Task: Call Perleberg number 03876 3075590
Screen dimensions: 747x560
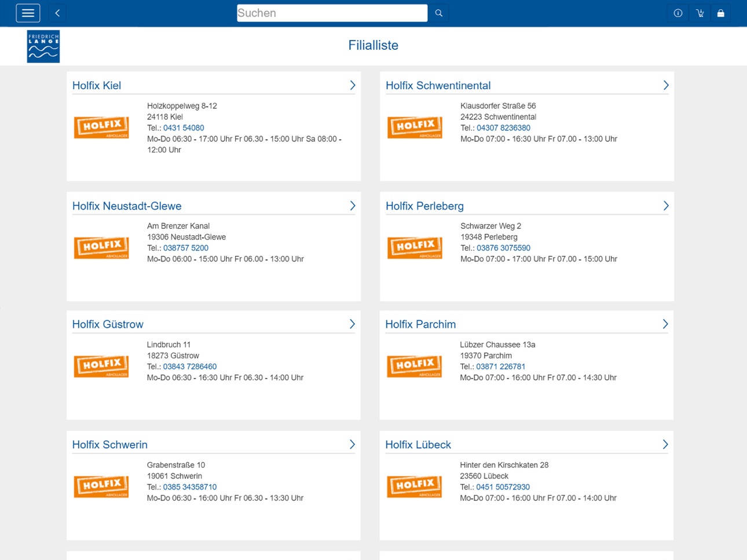Action: [503, 248]
